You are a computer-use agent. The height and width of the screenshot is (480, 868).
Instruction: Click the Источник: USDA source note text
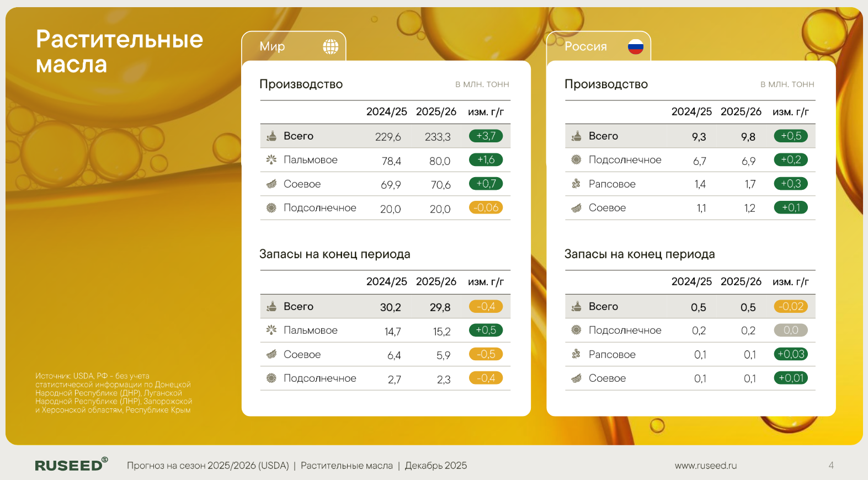[113, 393]
